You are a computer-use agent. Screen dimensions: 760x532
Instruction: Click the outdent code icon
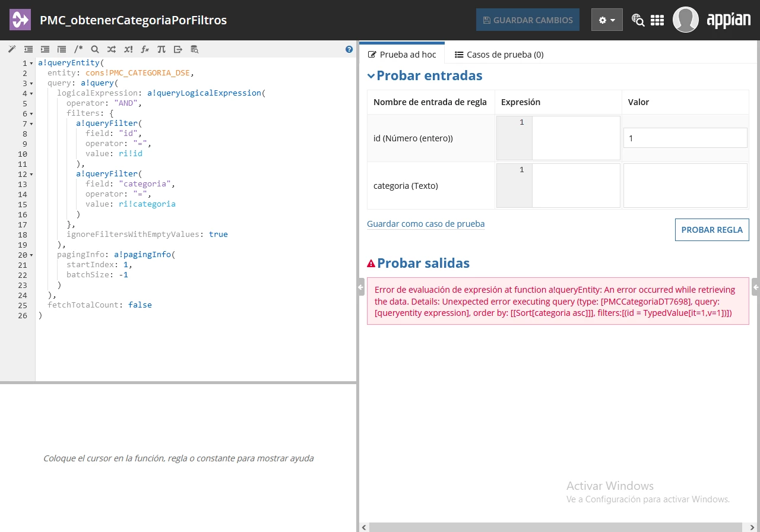(28, 49)
